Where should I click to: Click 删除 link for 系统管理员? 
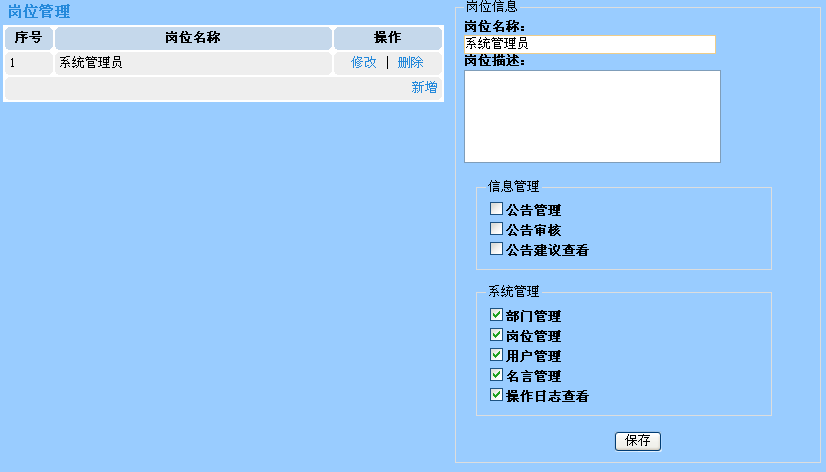pos(410,62)
